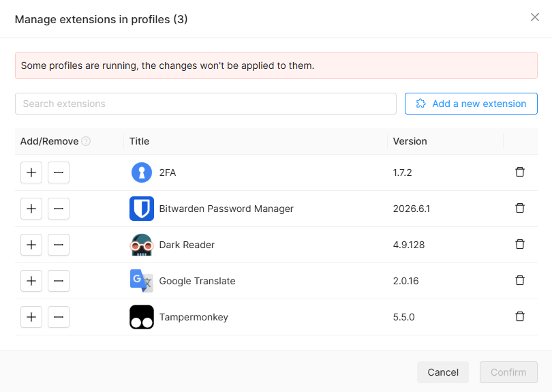The width and height of the screenshot is (552, 392).
Task: Remove Google Translate from profiles
Action: tap(59, 281)
